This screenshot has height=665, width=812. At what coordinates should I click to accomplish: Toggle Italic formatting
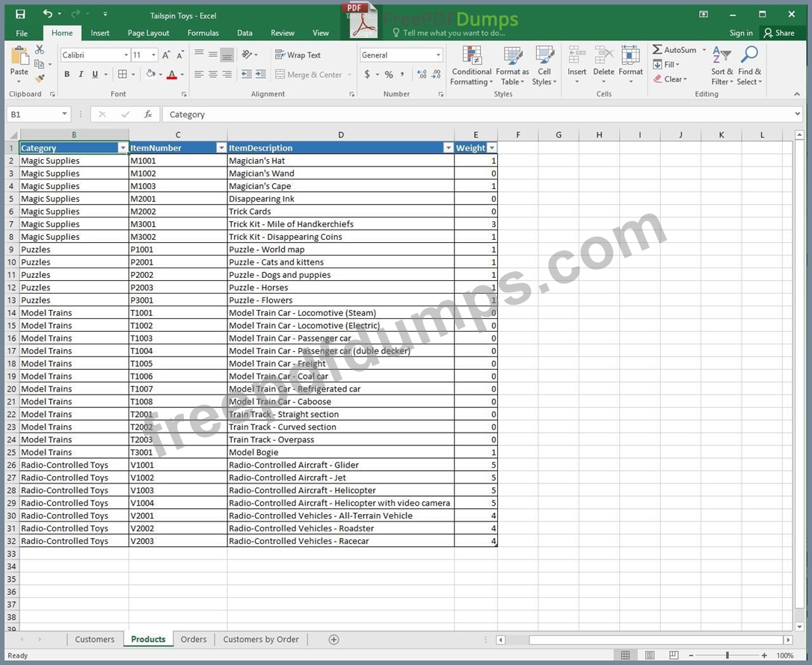81,75
